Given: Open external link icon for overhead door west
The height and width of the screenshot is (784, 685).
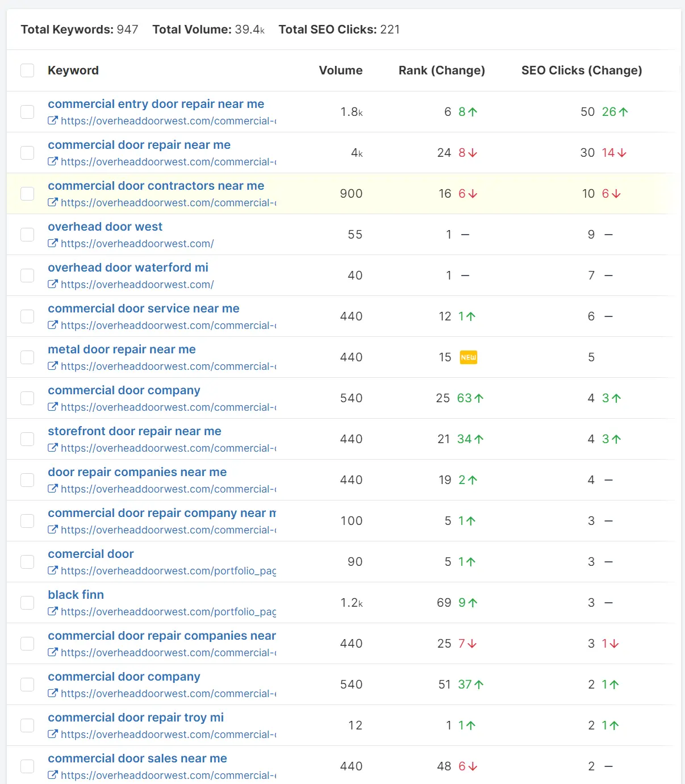Looking at the screenshot, I should pyautogui.click(x=53, y=244).
